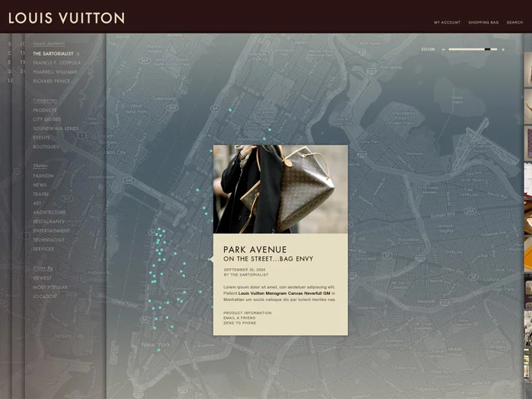Sort by Most Popular
532x399 pixels.
[50, 287]
